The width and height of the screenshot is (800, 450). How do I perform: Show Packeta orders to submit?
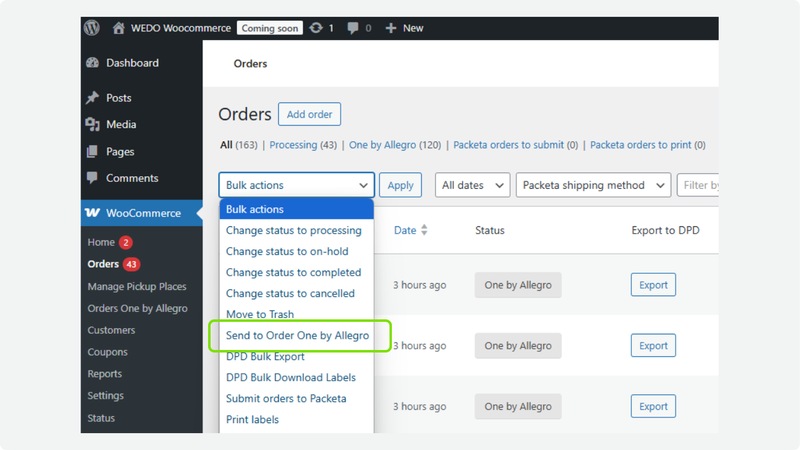click(515, 145)
